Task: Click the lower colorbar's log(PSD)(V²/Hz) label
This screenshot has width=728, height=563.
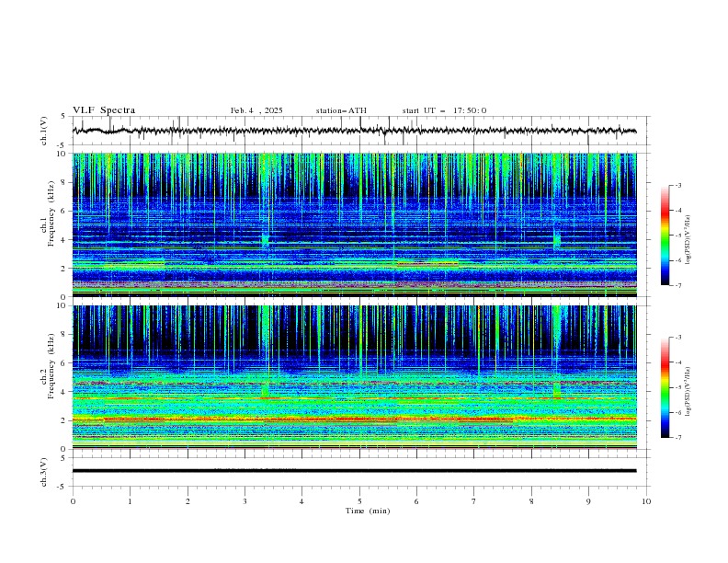Action: pyautogui.click(x=688, y=391)
